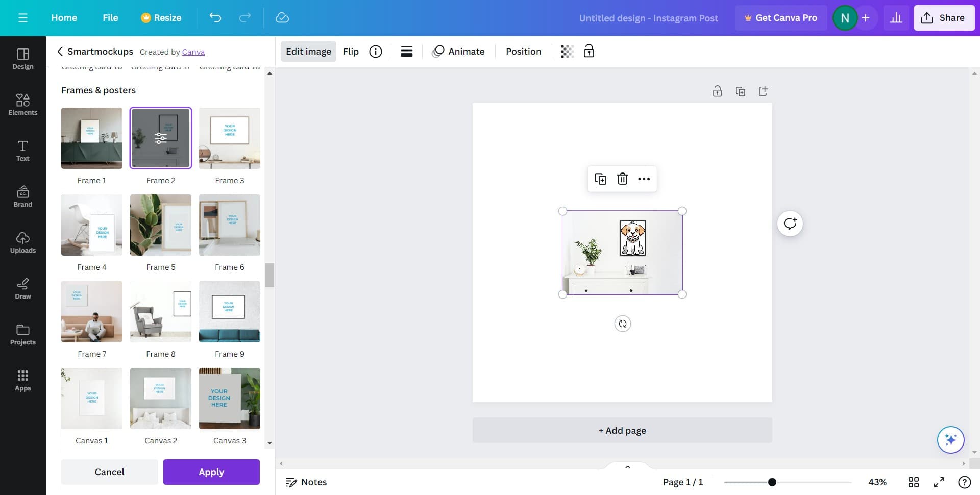Viewport: 980px width, 495px height.
Task: Expand the page thumbnails drawer chevron
Action: tap(627, 467)
